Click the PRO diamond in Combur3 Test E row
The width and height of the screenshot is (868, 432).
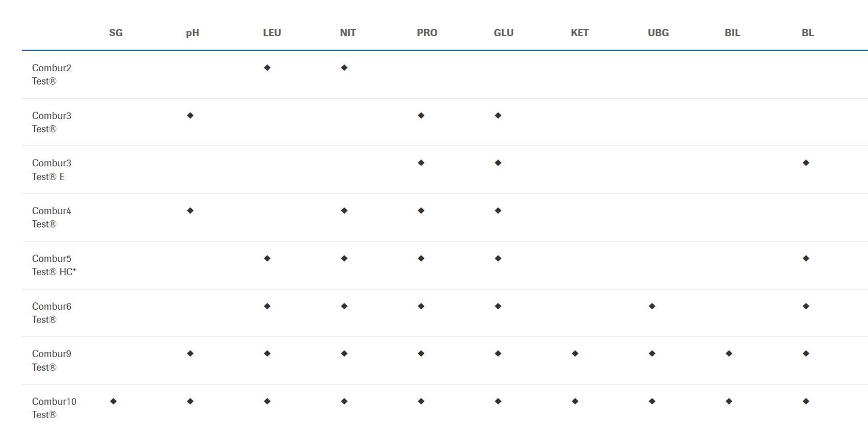[421, 163]
